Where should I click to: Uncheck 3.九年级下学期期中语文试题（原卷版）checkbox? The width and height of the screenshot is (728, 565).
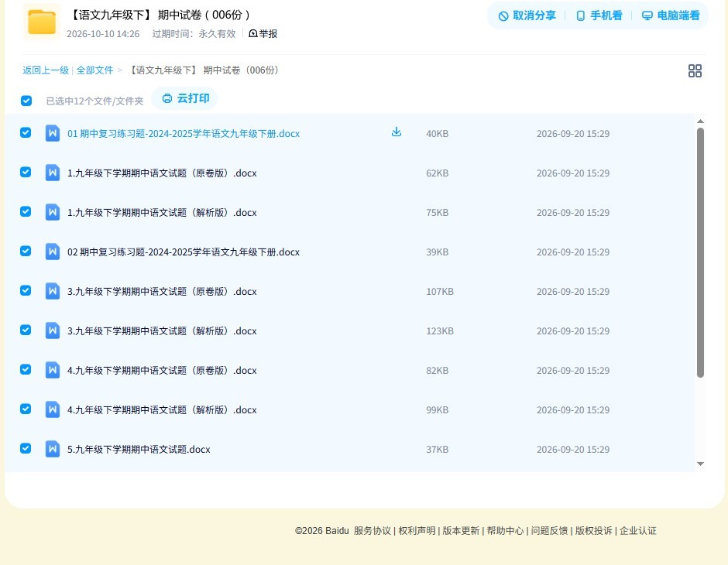pyautogui.click(x=26, y=290)
